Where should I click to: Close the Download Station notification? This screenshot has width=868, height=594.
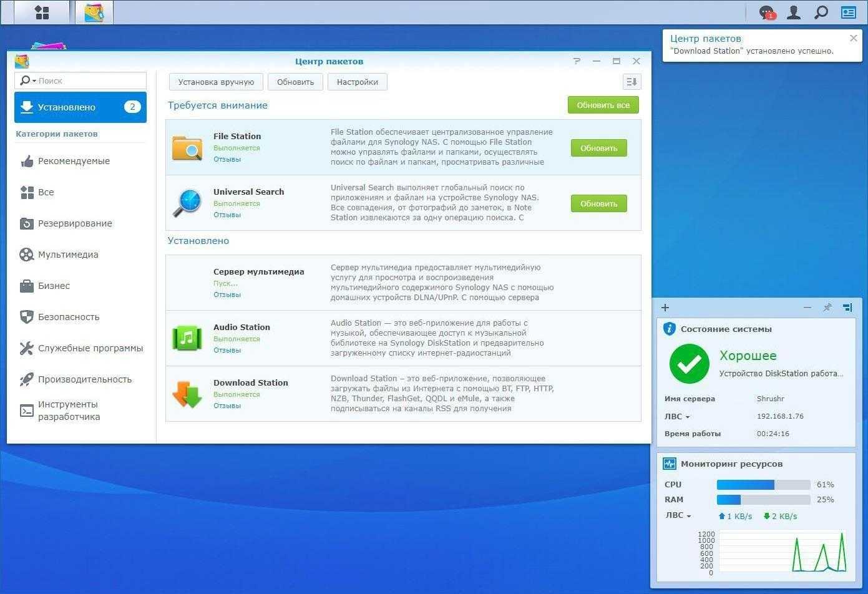[853, 38]
